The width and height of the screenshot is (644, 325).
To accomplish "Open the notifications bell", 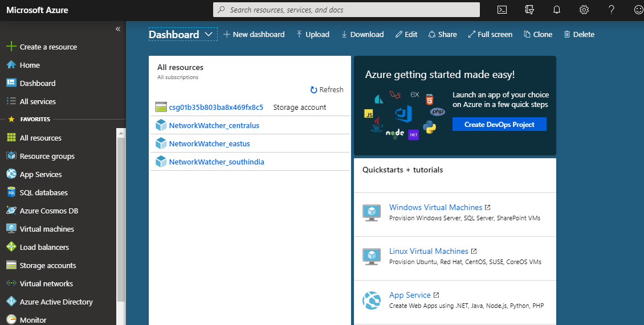I will click(x=556, y=10).
